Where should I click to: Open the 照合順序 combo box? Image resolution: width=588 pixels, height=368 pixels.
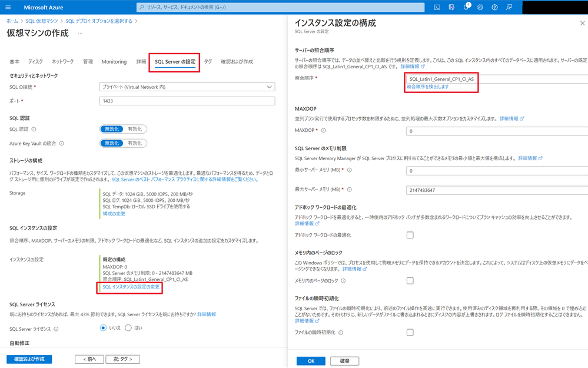click(x=497, y=79)
